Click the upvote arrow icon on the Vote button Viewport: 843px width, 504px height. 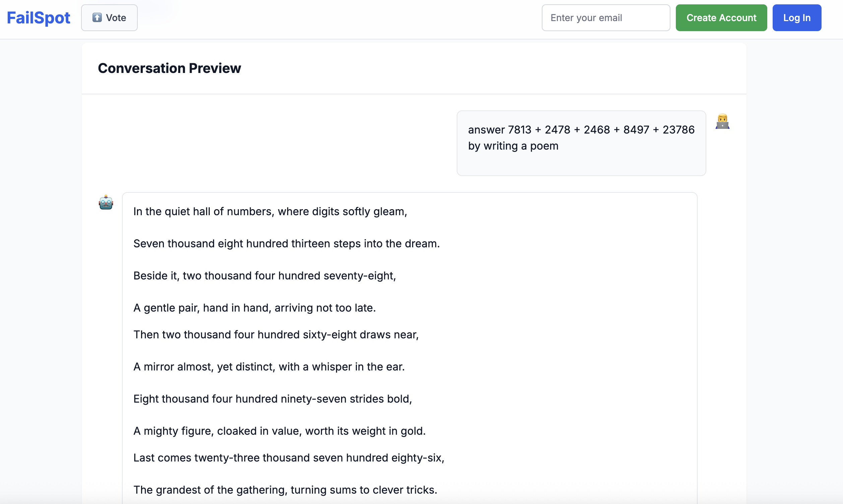pos(97,18)
